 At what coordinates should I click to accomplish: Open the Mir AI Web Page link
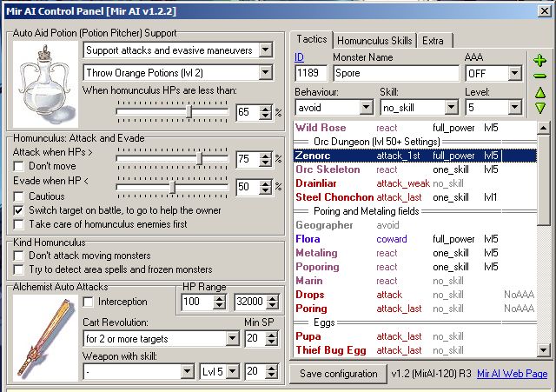pyautogui.click(x=512, y=374)
